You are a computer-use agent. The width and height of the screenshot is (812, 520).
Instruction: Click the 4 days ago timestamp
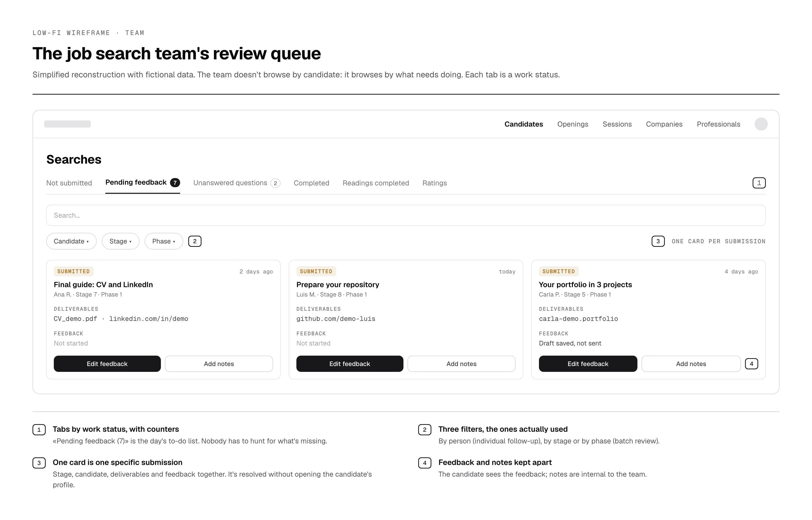click(741, 271)
